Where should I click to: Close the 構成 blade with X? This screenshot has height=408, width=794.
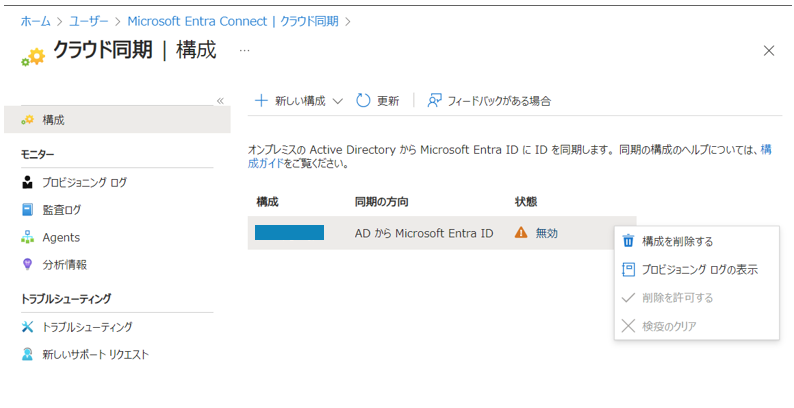point(769,51)
